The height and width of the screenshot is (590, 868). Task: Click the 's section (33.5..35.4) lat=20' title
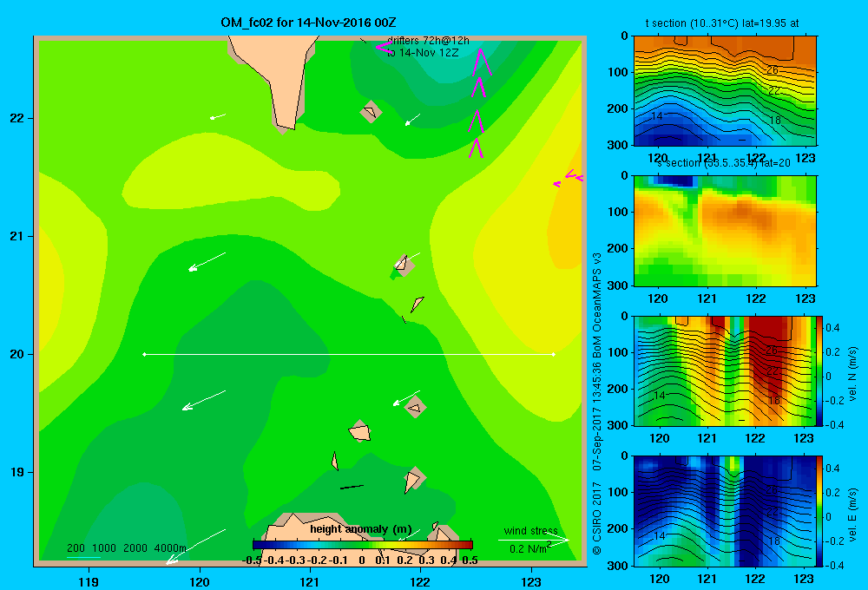tap(724, 163)
